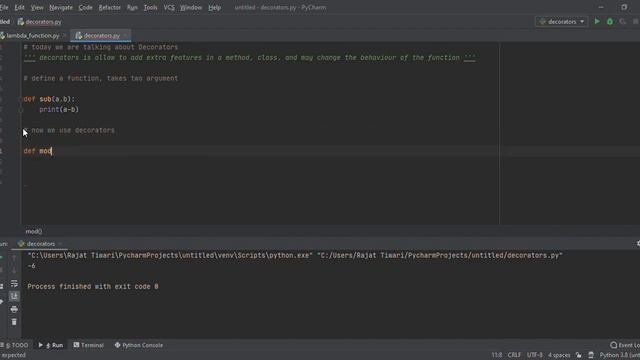Screen dimensions: 640x360
Task: Open the Window menu
Action: [191, 7]
